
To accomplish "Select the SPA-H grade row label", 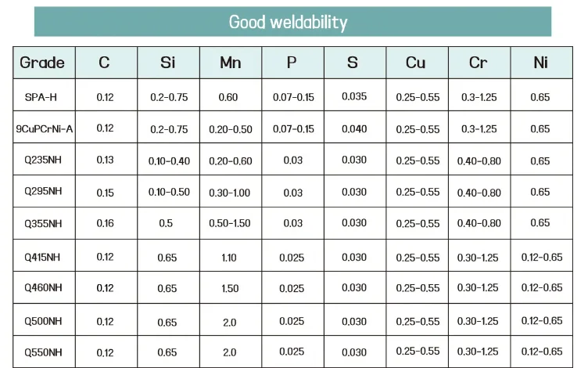I will tap(42, 98).
